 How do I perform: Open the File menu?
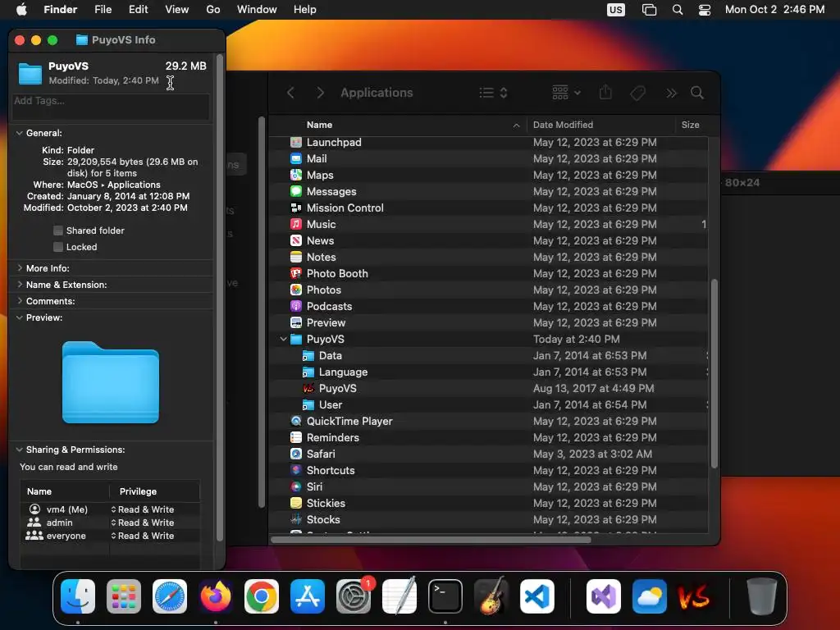pos(103,10)
